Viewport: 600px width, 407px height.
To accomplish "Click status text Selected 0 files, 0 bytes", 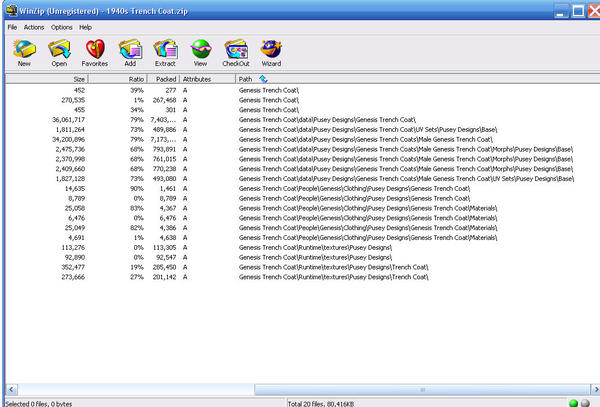I will coord(39,404).
